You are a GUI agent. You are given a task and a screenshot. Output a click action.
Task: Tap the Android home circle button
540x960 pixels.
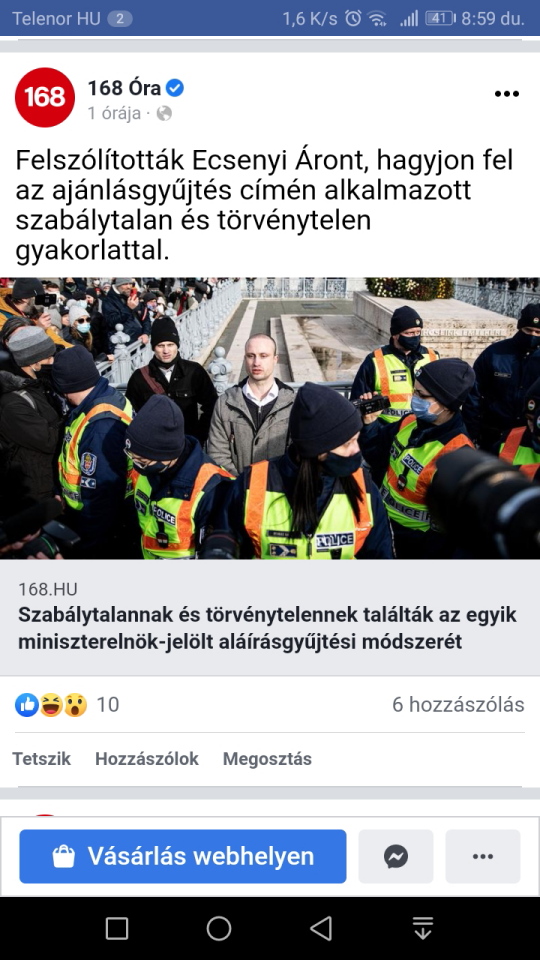[x=219, y=928]
